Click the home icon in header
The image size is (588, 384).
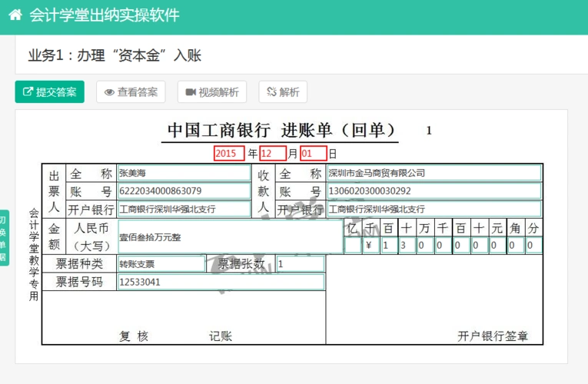15,15
